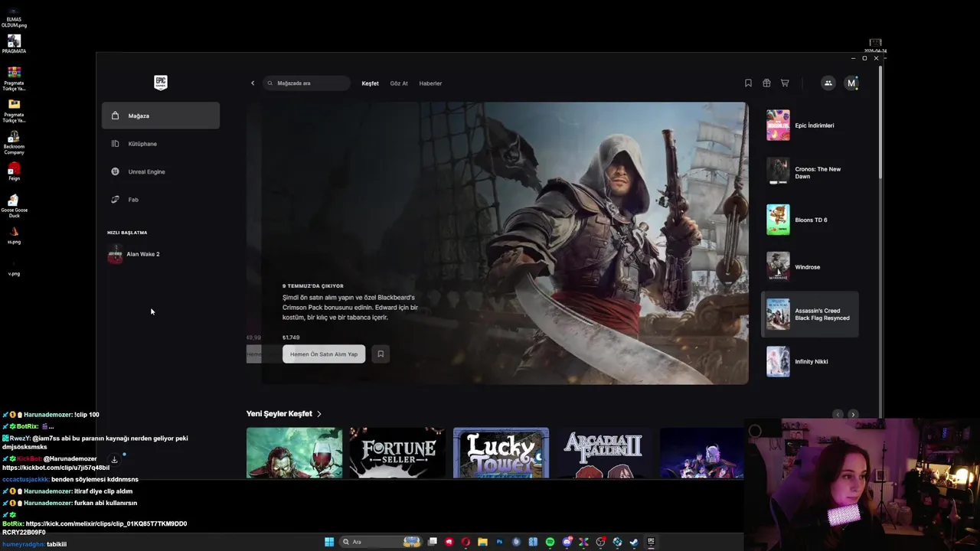Expand Yeni Şeyler Keşfet section link
980x551 pixels.
click(283, 414)
